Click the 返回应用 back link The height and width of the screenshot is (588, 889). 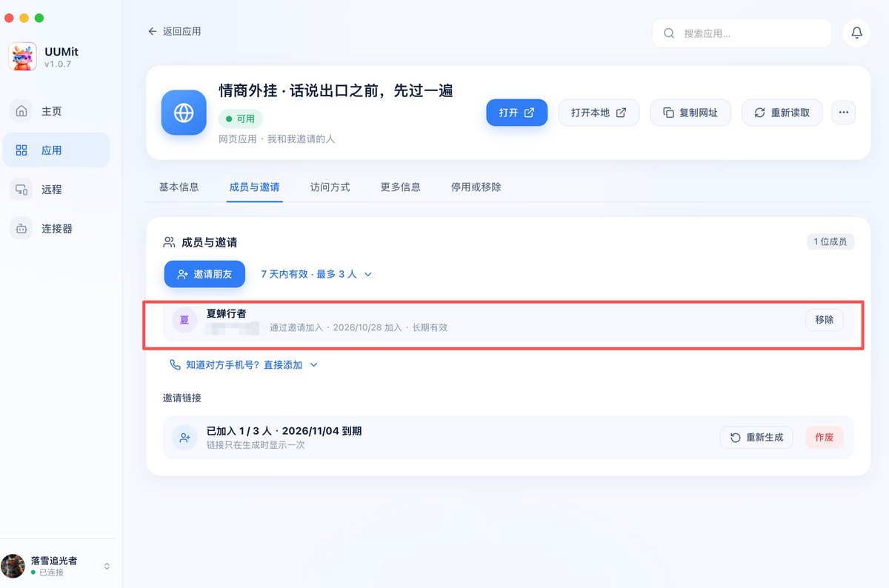point(174,32)
